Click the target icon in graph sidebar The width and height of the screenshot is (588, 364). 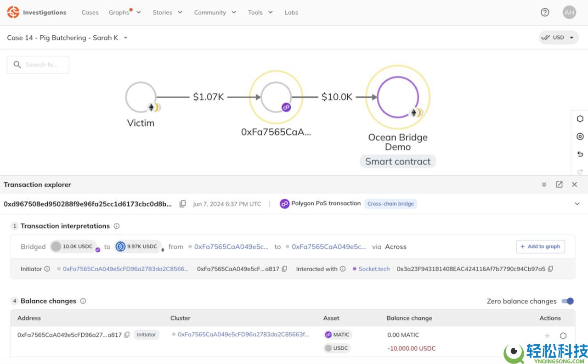click(580, 136)
